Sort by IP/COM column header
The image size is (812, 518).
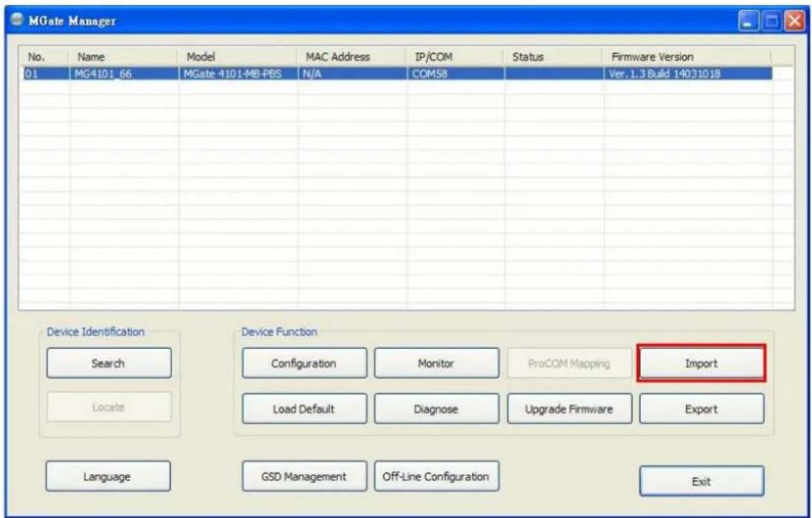tap(455, 56)
